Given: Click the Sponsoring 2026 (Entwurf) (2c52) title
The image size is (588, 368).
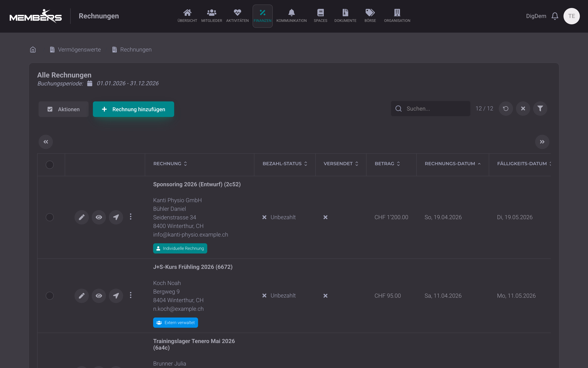Looking at the screenshot, I should tap(197, 184).
